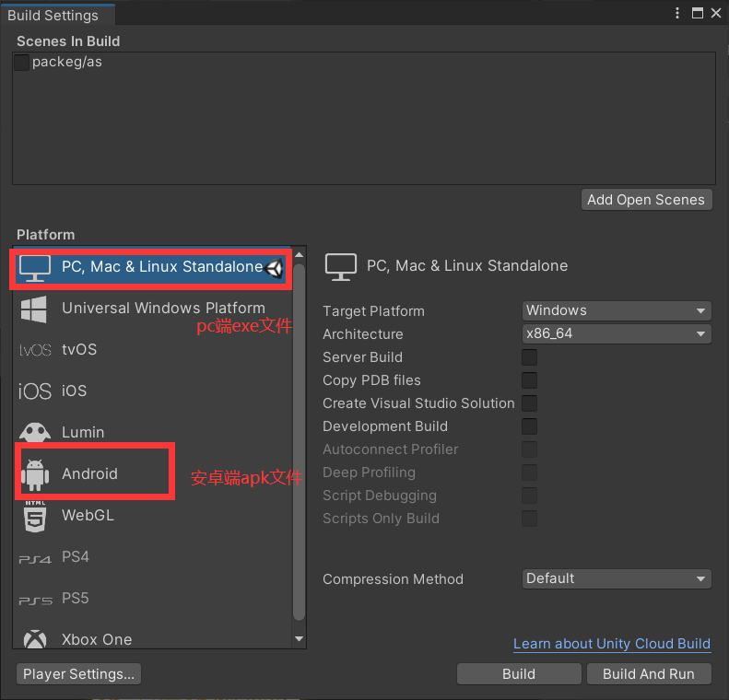
Task: Open Learn about Unity Cloud Build link
Action: (612, 644)
